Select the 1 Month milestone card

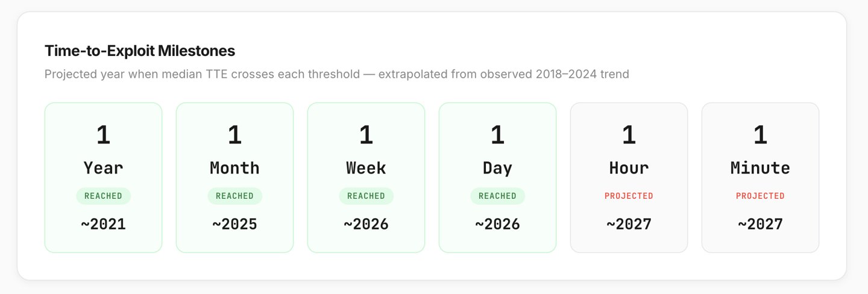pos(234,178)
